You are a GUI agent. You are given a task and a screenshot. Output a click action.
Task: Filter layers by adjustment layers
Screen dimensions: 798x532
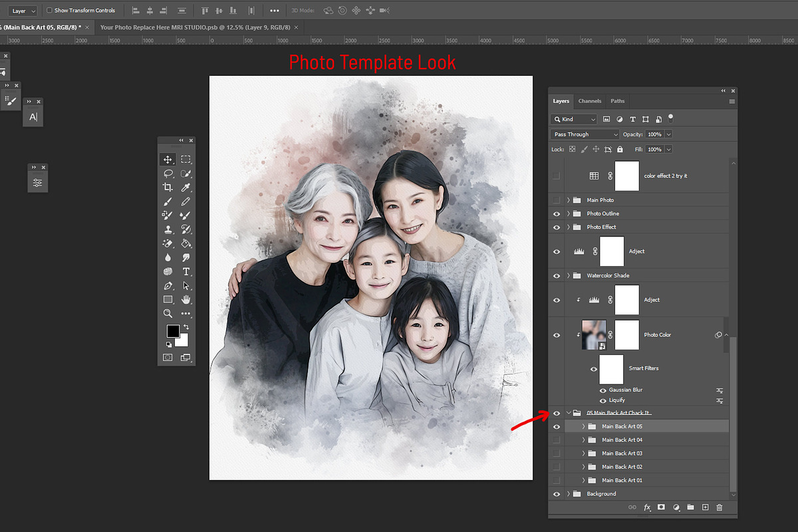coord(620,120)
